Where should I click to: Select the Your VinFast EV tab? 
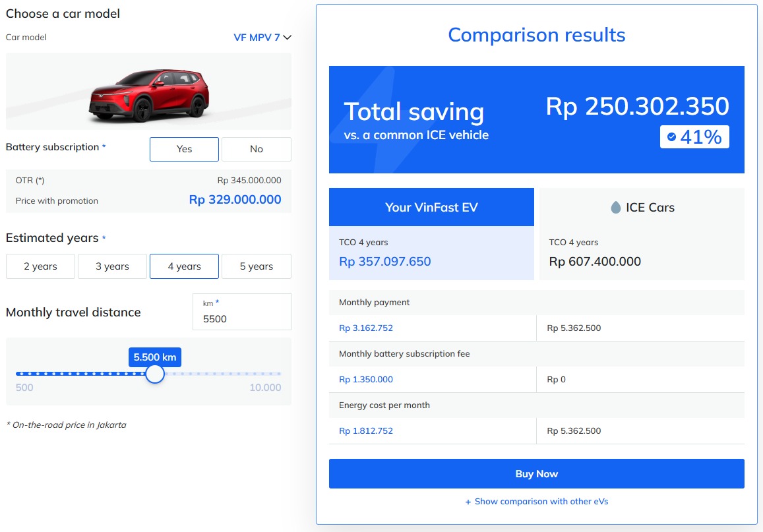[431, 207]
